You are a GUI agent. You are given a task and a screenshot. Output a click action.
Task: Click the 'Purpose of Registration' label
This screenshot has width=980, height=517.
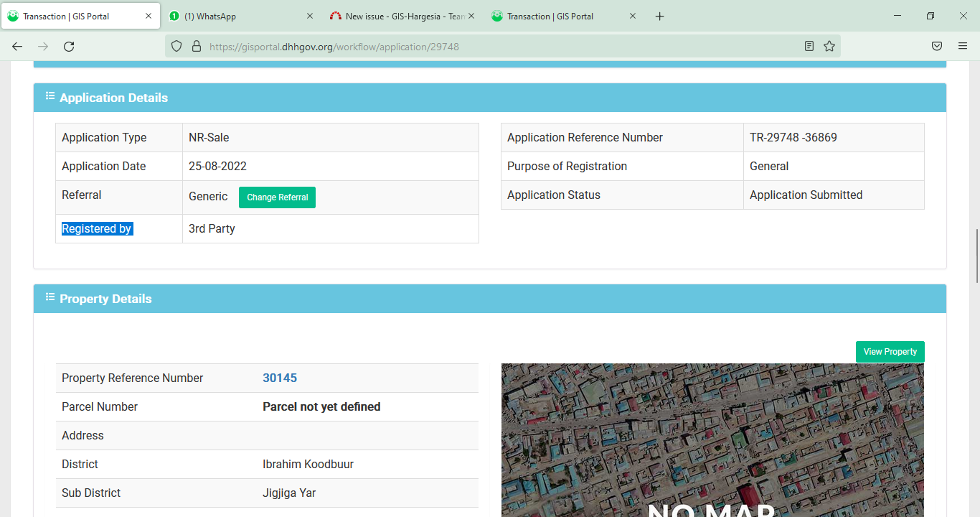click(x=567, y=166)
